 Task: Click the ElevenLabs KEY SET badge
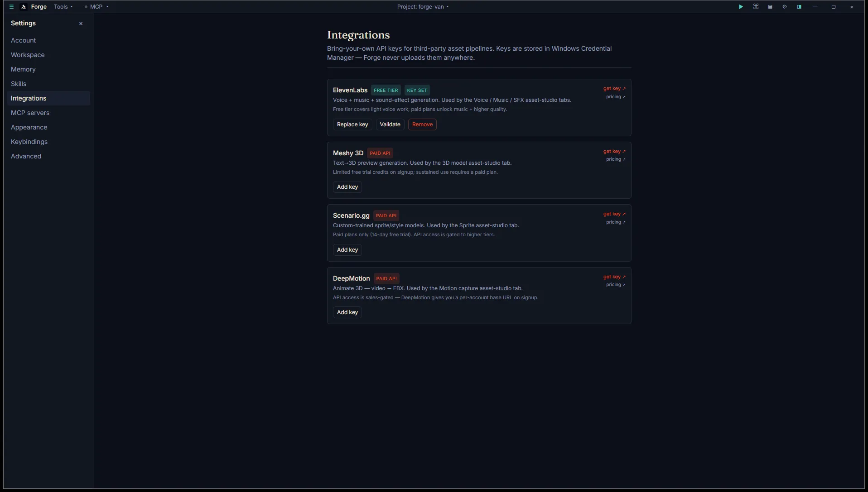click(417, 90)
